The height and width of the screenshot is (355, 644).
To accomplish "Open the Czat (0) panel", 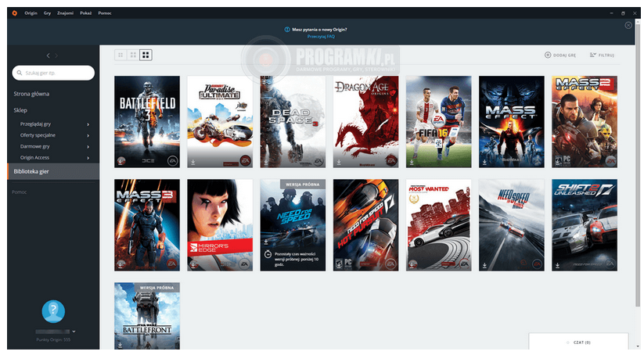I will pos(579,342).
